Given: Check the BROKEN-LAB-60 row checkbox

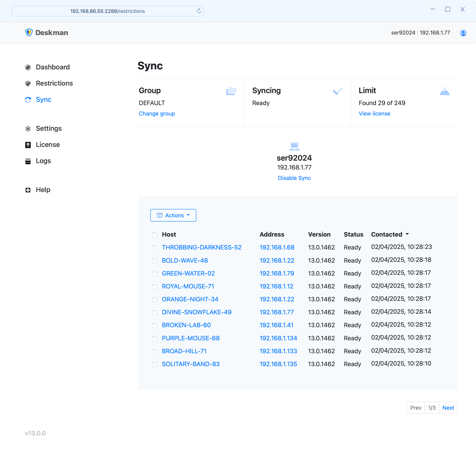Looking at the screenshot, I should click(x=155, y=325).
